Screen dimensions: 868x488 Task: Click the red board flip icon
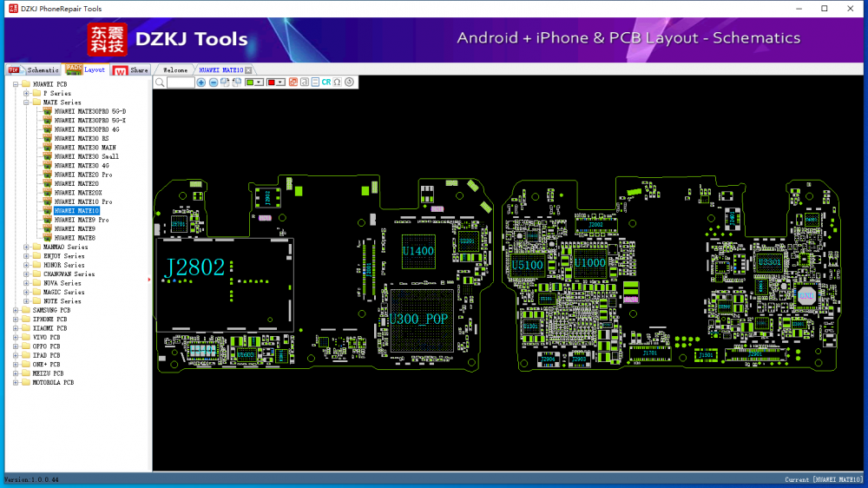pyautogui.click(x=293, y=82)
